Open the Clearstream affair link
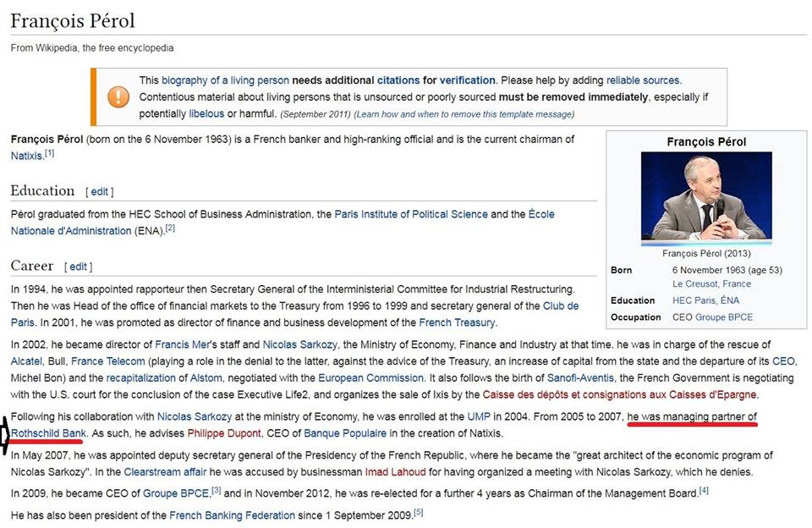 pyautogui.click(x=165, y=472)
